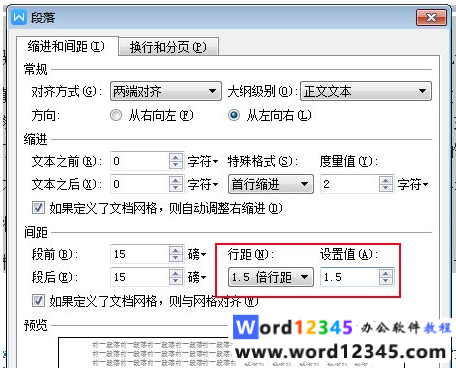This screenshot has width=456, height=368.
Task: Click the 段后 spacing input field
Action: pyautogui.click(x=140, y=277)
